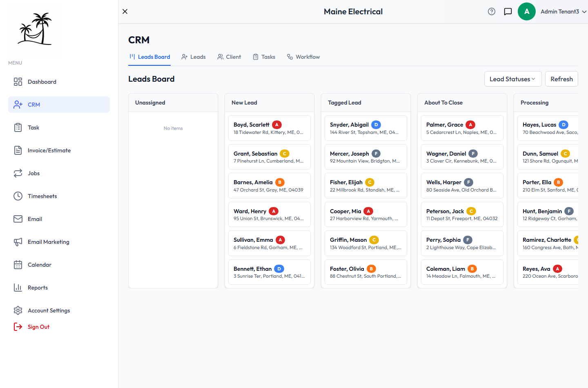The height and width of the screenshot is (388, 588).
Task: Click the Calendar icon in menu
Action: click(18, 265)
